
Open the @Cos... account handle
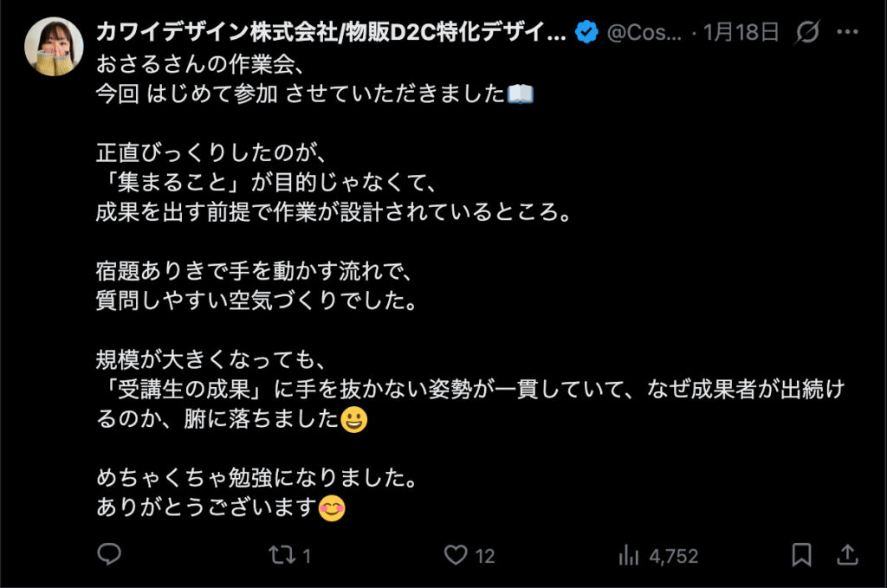(x=644, y=33)
